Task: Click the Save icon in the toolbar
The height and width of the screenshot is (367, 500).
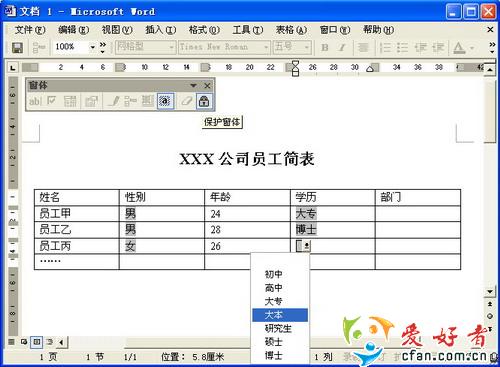Action: (17, 48)
